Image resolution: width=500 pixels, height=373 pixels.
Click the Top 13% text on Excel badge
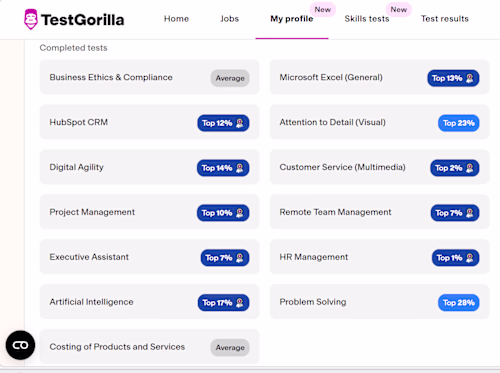click(447, 78)
